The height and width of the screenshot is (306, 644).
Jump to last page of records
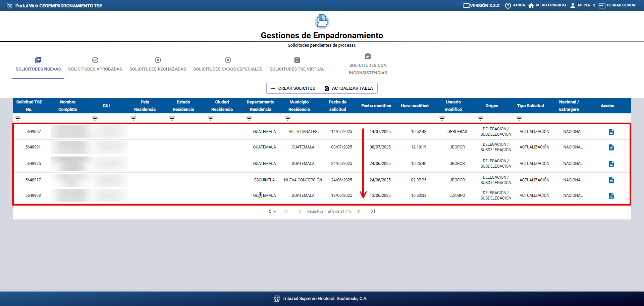(373, 211)
